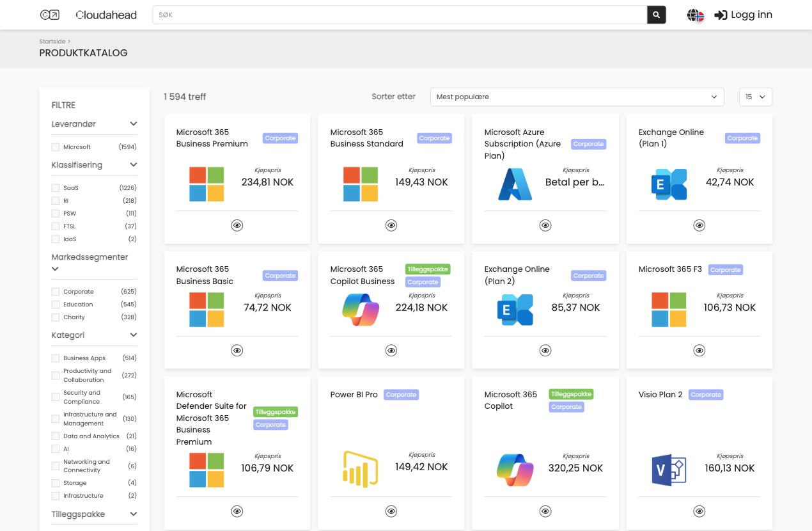Viewport: 812px width, 531px height.
Task: Check the Microsoft vendor filter
Action: tap(56, 147)
